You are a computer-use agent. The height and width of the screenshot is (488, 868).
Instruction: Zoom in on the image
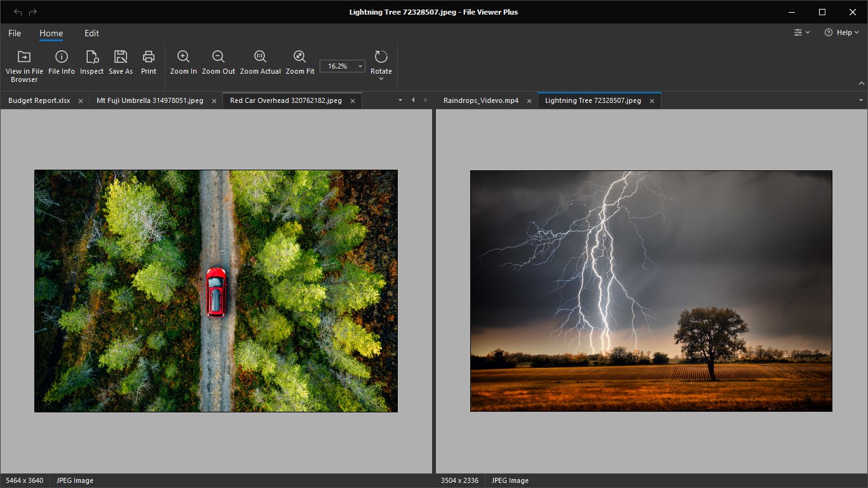pyautogui.click(x=183, y=57)
